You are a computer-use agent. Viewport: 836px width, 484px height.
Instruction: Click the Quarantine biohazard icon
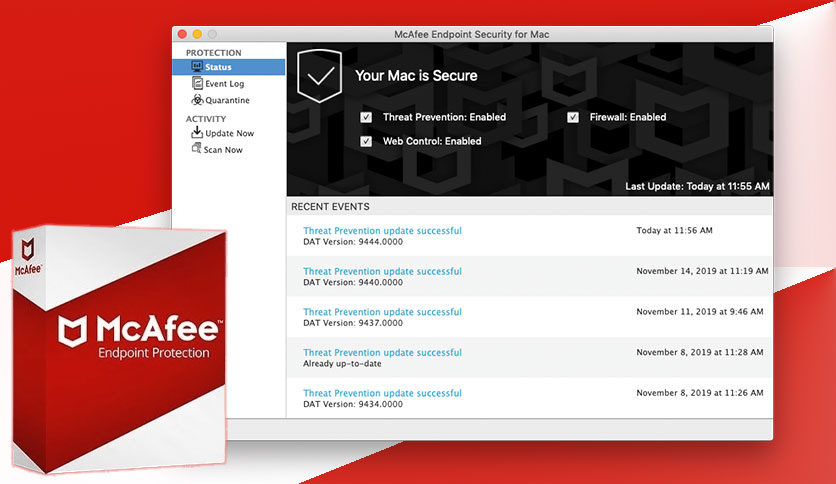point(197,100)
